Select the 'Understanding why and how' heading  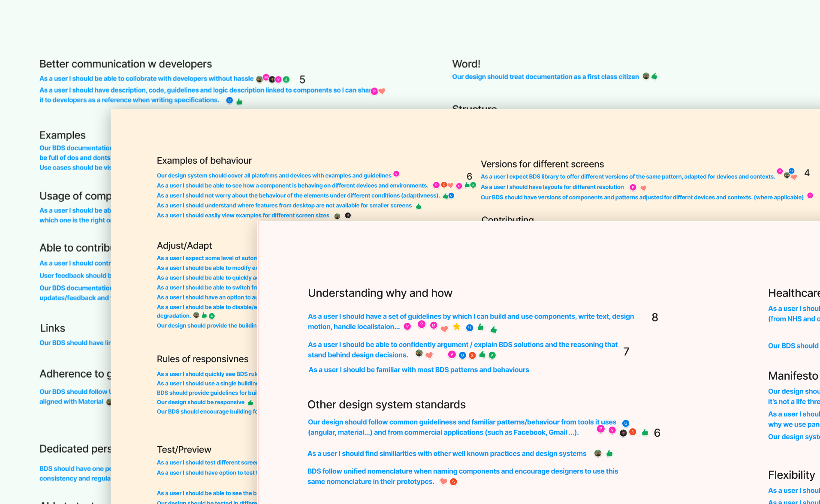[380, 293]
